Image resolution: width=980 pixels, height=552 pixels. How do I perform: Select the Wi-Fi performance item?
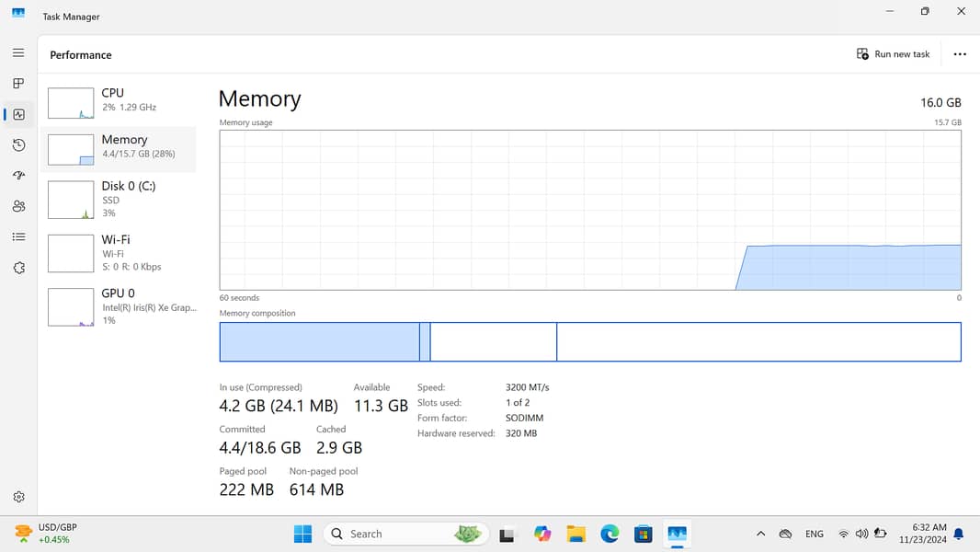click(x=121, y=253)
